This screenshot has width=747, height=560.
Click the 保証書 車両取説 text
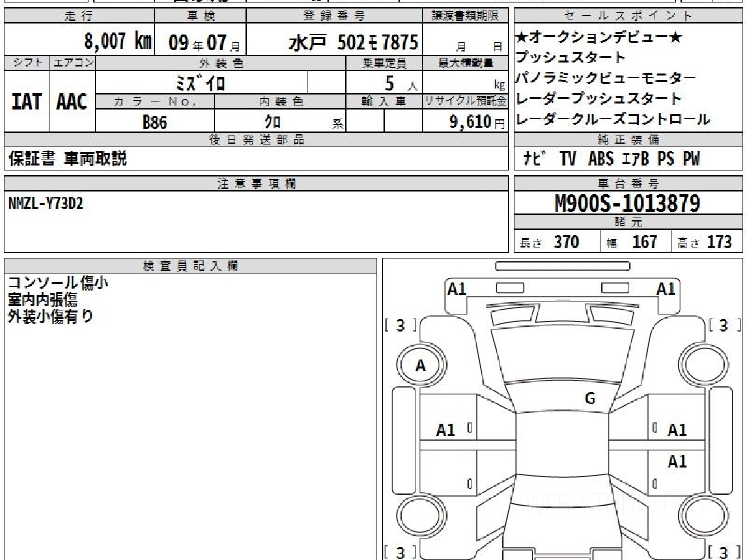pos(68,159)
